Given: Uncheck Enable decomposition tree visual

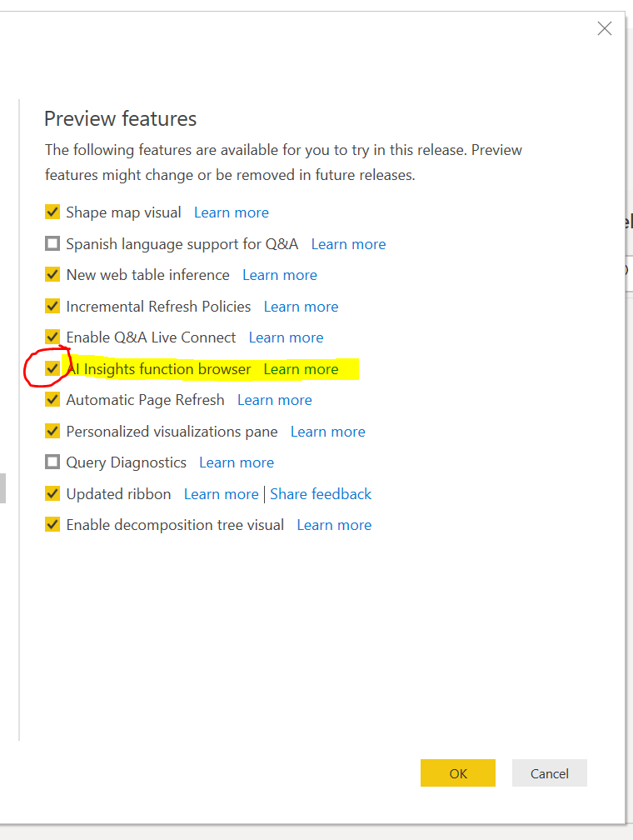Looking at the screenshot, I should coord(52,525).
